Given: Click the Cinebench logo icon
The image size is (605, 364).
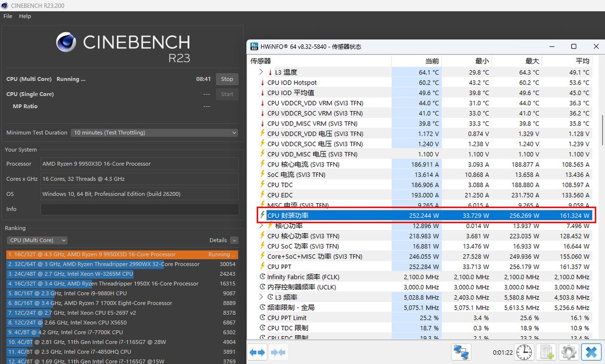Looking at the screenshot, I should (66, 43).
